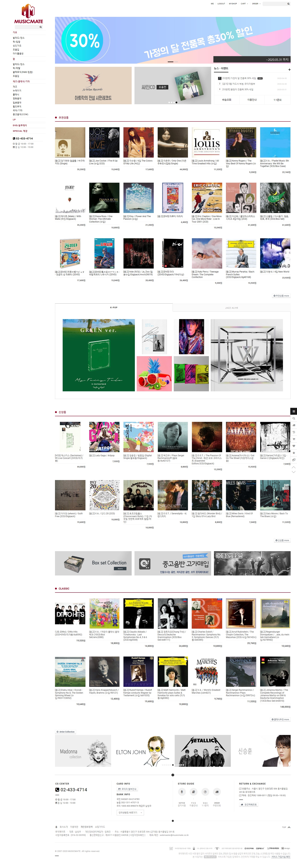Screen dimensions: 297x868
Task: Click the 한진택배조회 button
Action: [249, 804]
